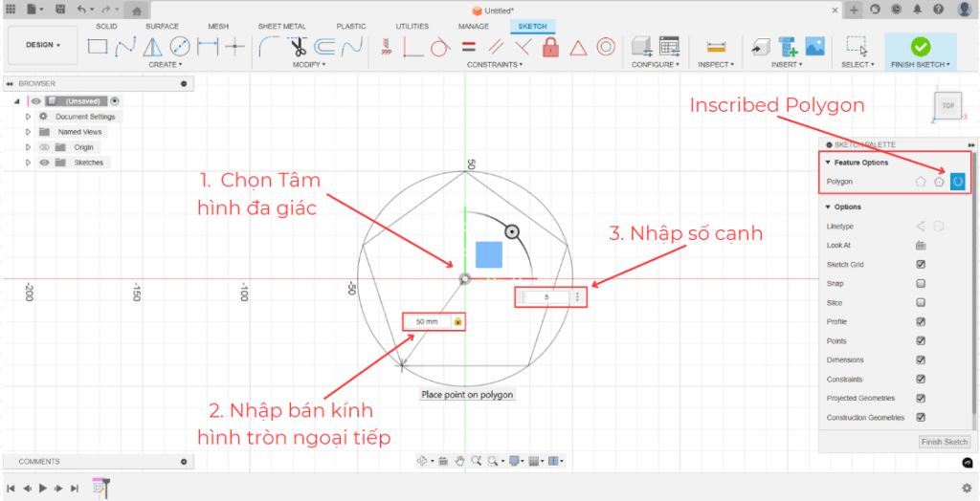Open the SURFACE tab
The width and height of the screenshot is (980, 501).
[162, 26]
